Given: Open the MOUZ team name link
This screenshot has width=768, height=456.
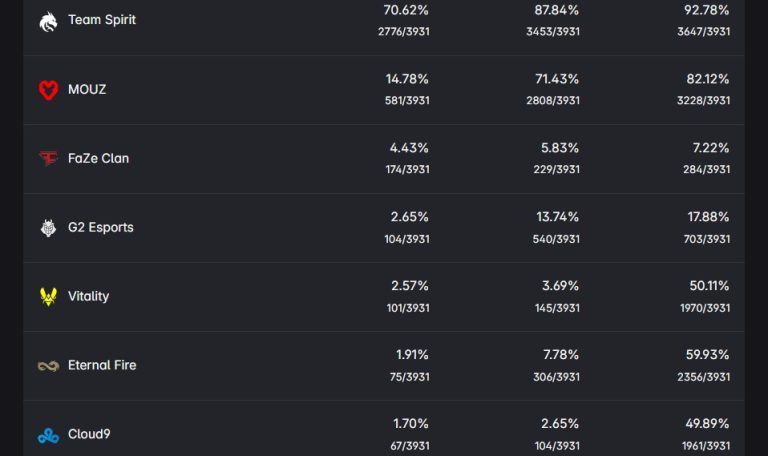Looking at the screenshot, I should (x=87, y=89).
